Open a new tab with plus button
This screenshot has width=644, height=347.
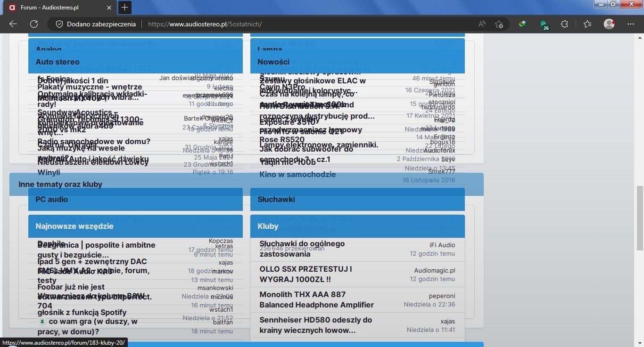(124, 7)
